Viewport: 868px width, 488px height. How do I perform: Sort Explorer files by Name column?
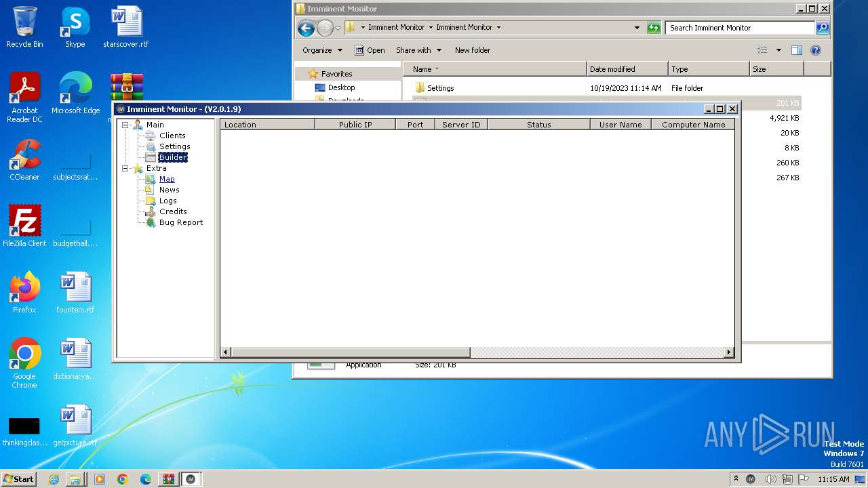pos(494,69)
